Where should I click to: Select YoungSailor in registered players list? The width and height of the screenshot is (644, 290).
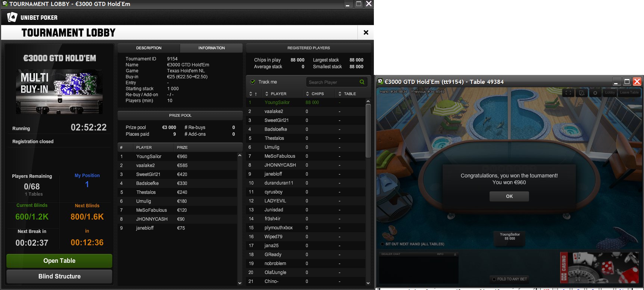pos(306,103)
